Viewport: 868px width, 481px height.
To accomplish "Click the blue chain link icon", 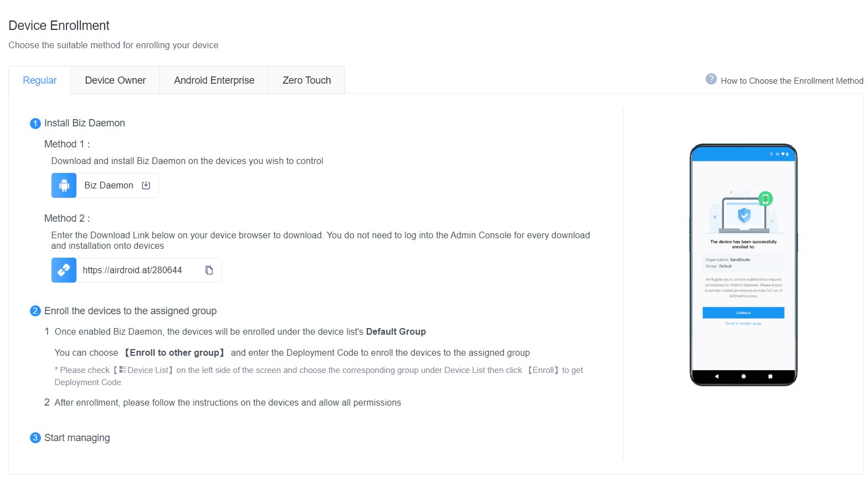I will click(x=64, y=270).
